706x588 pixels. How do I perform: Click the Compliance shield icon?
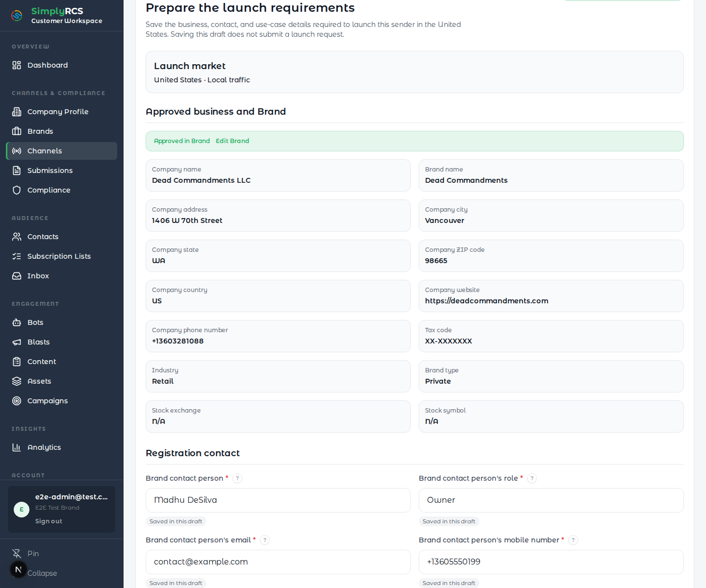17,190
